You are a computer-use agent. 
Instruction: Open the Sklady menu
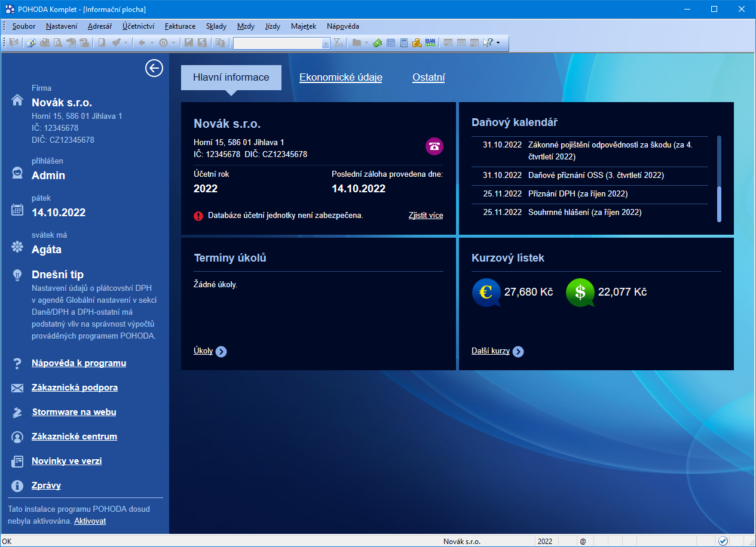click(216, 26)
